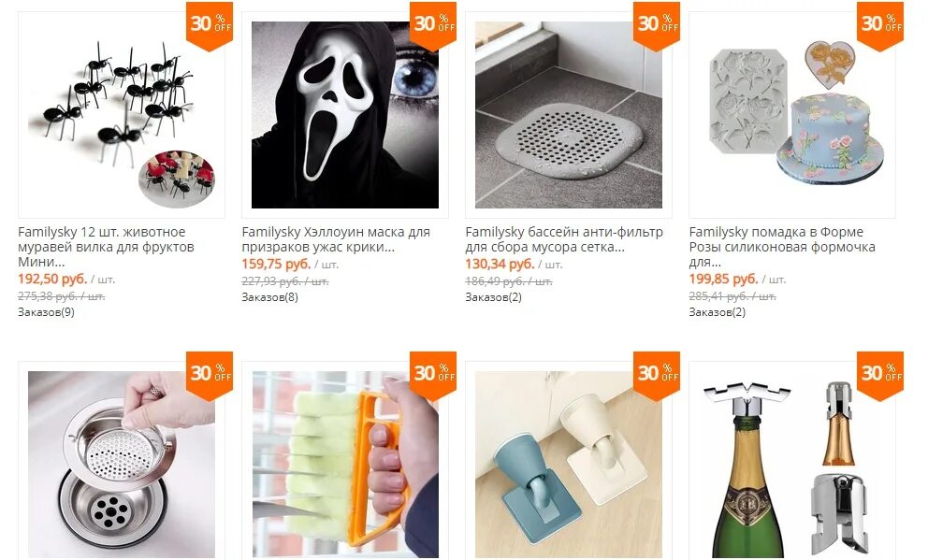Click the 30% OFF badge on blinds brush

coord(433,375)
